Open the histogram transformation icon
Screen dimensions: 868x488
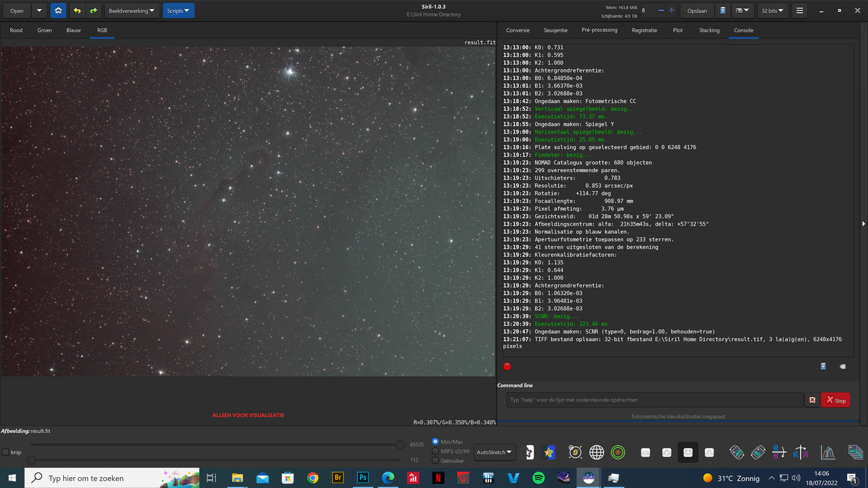[828, 452]
